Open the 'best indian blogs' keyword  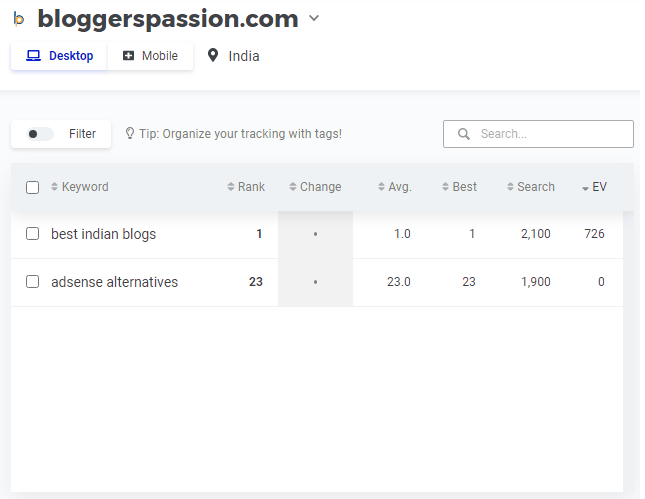click(x=104, y=234)
